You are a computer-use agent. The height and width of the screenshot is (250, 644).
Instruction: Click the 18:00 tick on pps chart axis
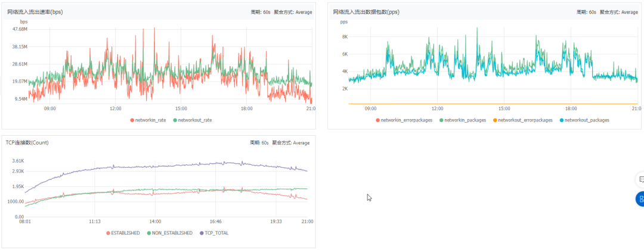571,109
